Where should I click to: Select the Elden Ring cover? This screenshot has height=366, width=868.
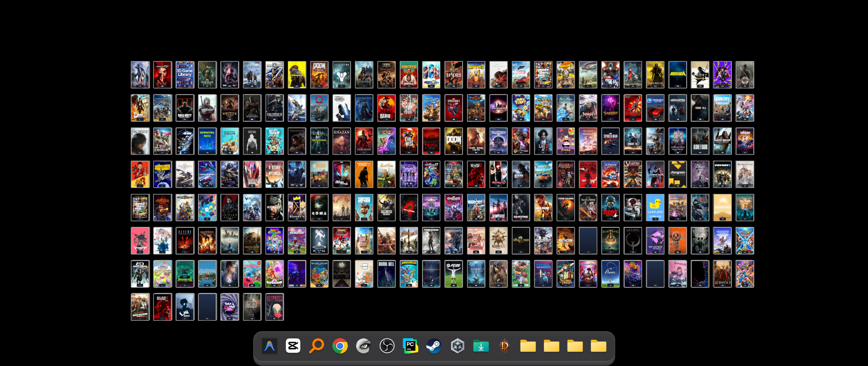pos(610,241)
